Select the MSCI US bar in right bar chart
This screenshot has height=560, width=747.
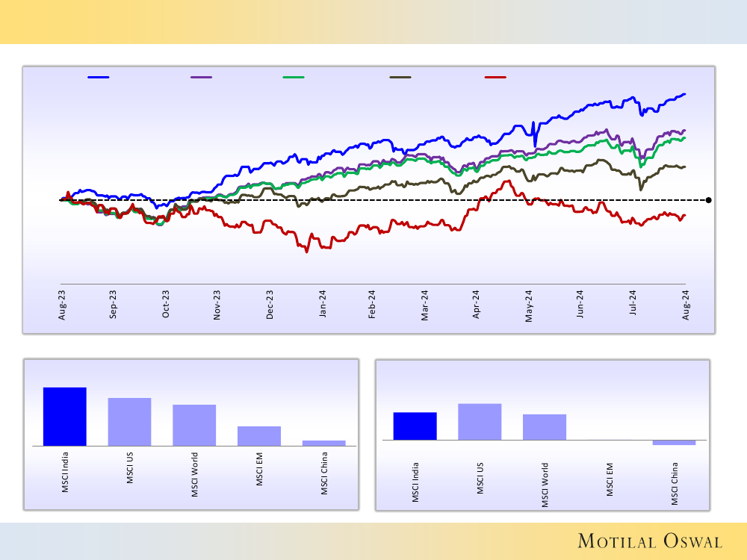[x=480, y=422]
